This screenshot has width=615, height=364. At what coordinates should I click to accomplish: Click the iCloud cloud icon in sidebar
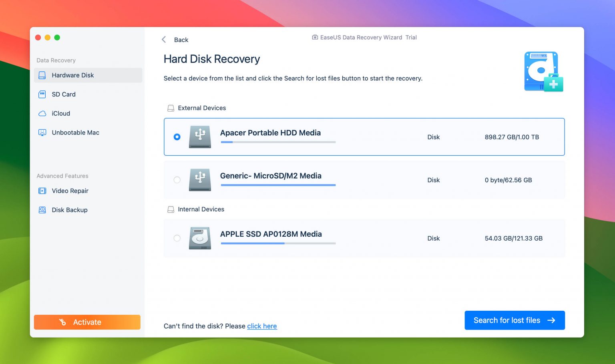pyautogui.click(x=42, y=113)
